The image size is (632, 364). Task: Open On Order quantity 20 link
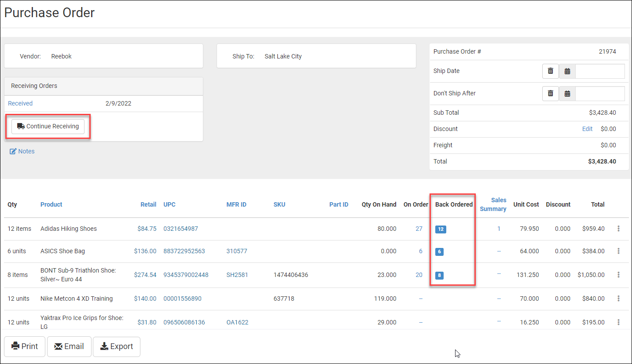click(x=419, y=275)
